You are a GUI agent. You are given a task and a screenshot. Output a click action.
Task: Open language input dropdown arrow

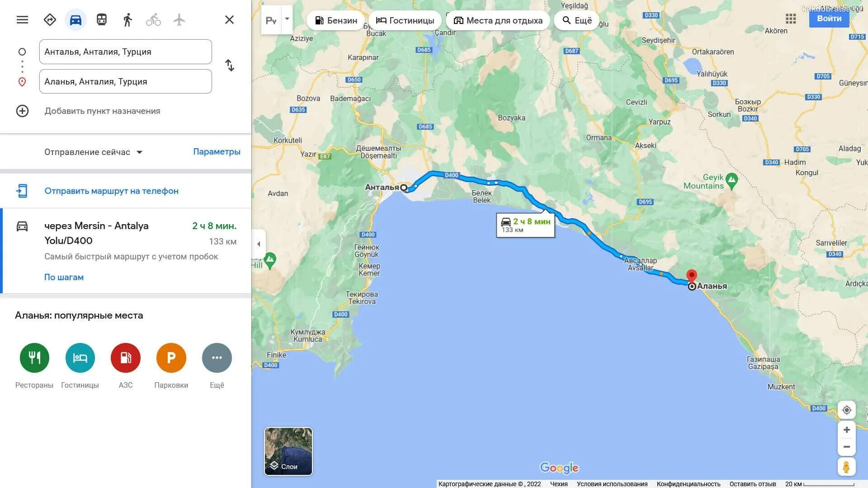[x=287, y=19]
